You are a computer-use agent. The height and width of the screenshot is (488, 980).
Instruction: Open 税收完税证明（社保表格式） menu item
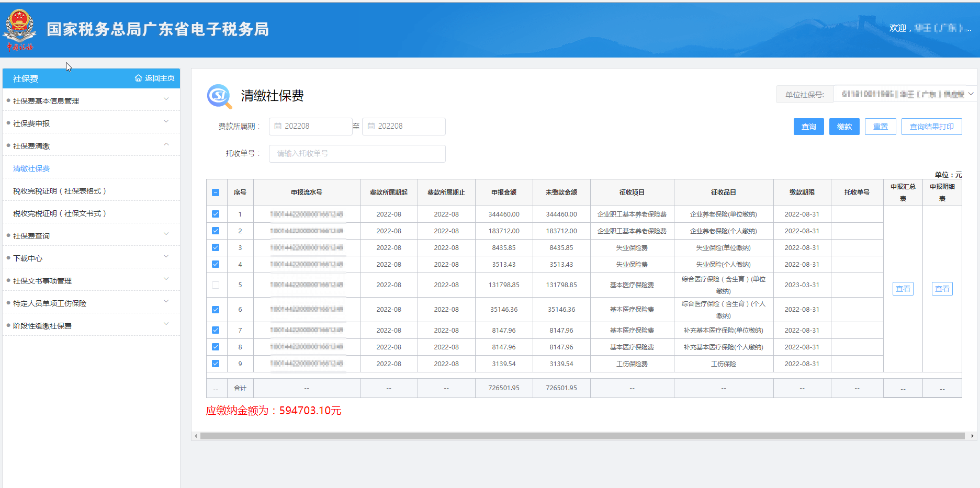[x=60, y=191]
